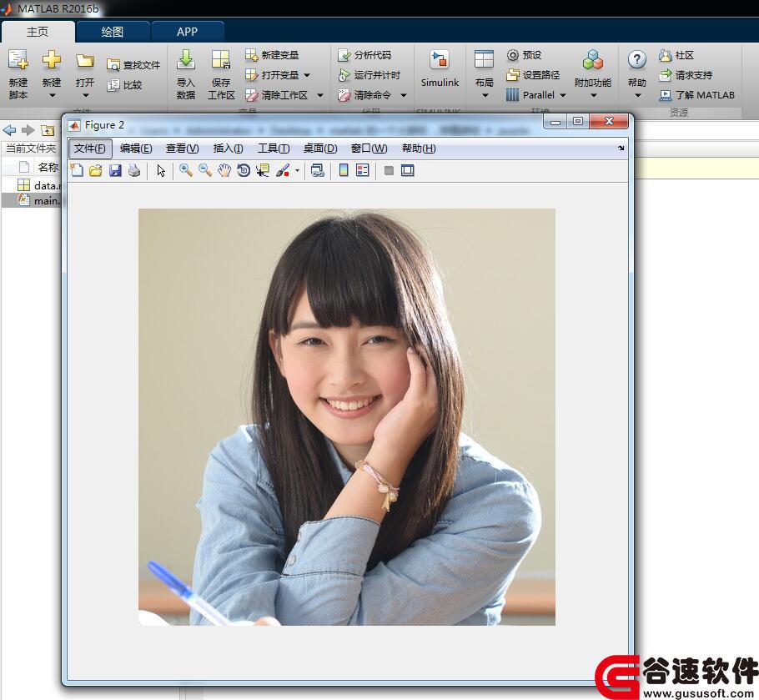Open the 查看(V) menu in Figure 2
This screenshot has height=700, width=759.
(183, 149)
